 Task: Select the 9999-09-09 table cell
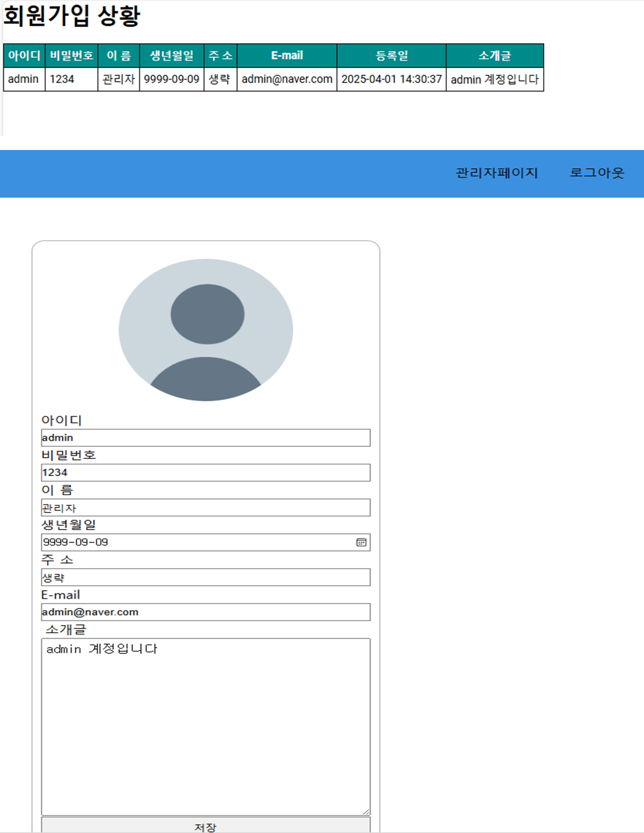pyautogui.click(x=172, y=79)
